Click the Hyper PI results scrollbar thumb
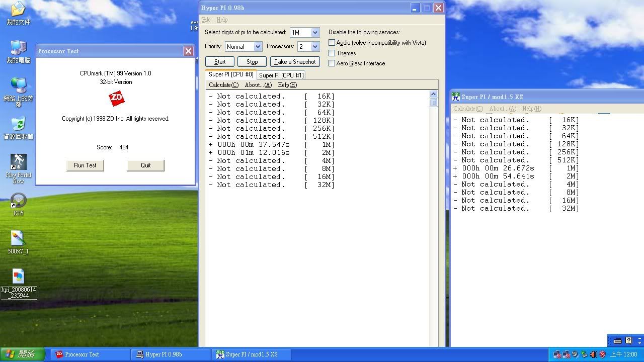644x362 pixels. point(433,103)
